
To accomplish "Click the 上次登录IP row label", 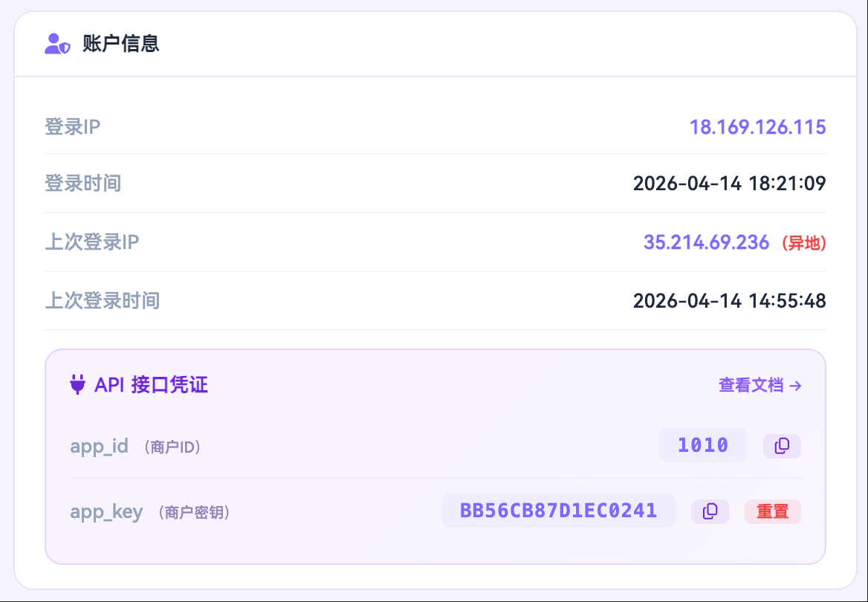I will [x=92, y=242].
